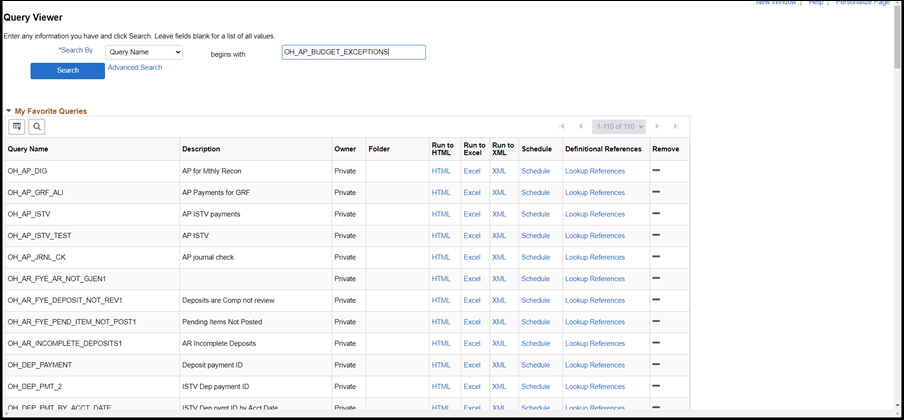The image size is (904, 420).
Task: Open the grid personalize table icon
Action: click(17, 127)
